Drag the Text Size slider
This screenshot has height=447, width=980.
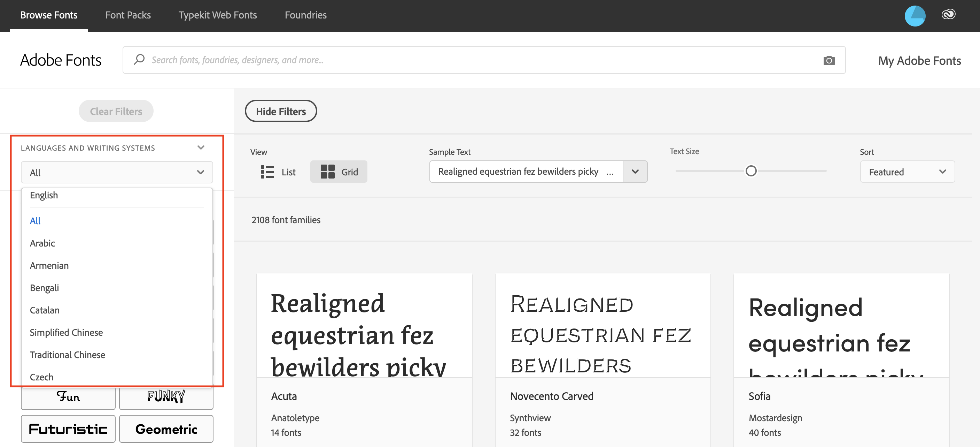(x=749, y=171)
